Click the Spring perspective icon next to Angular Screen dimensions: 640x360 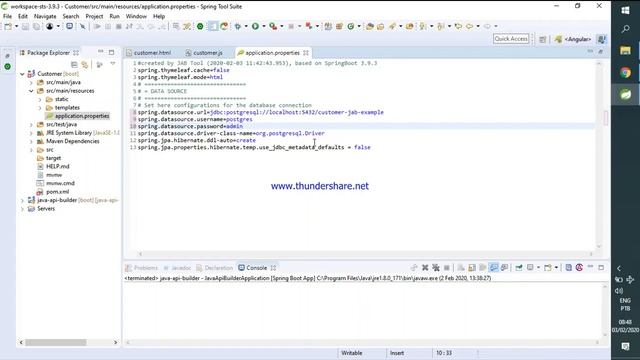tap(601, 39)
